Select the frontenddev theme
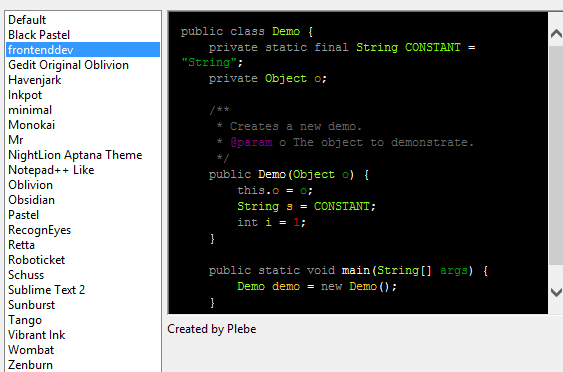The image size is (563, 372). tap(83, 50)
